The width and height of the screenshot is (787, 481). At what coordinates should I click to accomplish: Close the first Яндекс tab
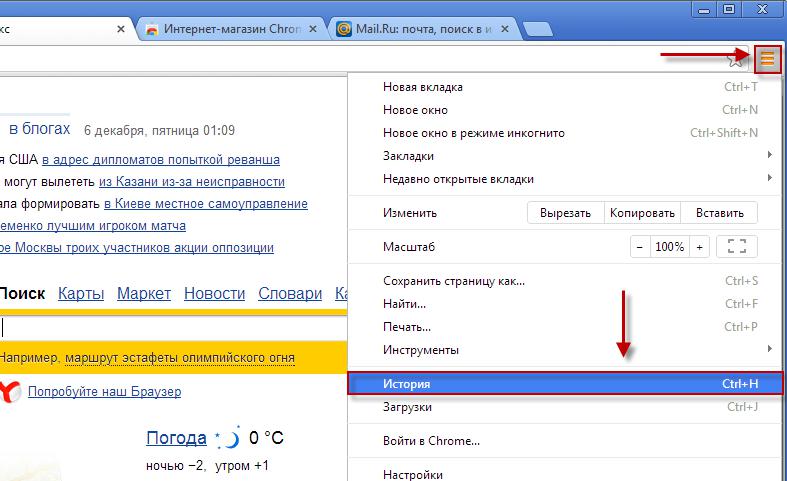click(x=120, y=29)
